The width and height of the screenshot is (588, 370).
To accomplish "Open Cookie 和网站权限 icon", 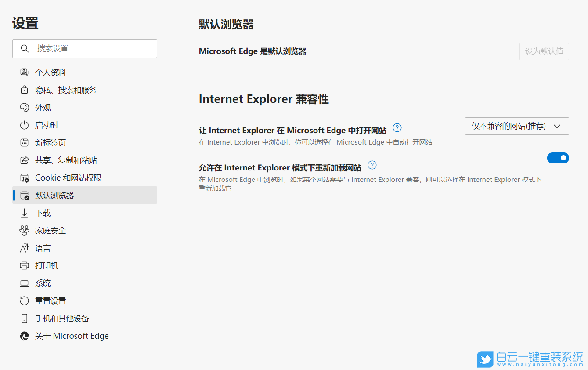I will click(x=24, y=178).
